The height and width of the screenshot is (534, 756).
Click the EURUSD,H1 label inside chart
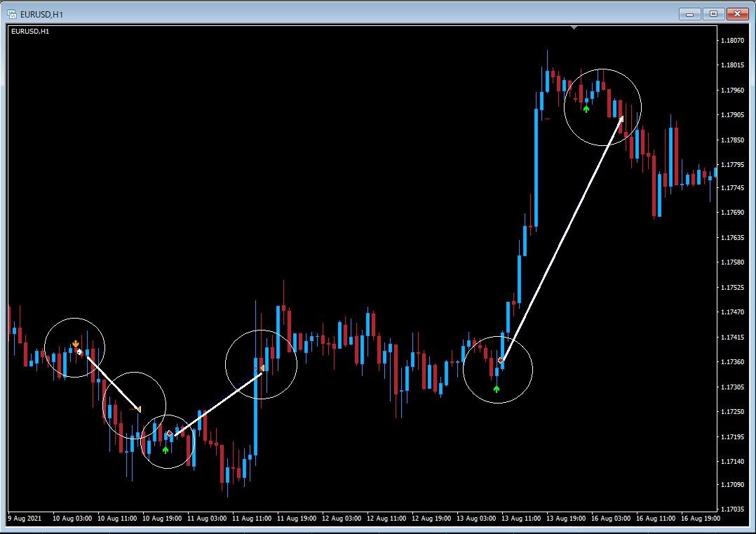30,32
